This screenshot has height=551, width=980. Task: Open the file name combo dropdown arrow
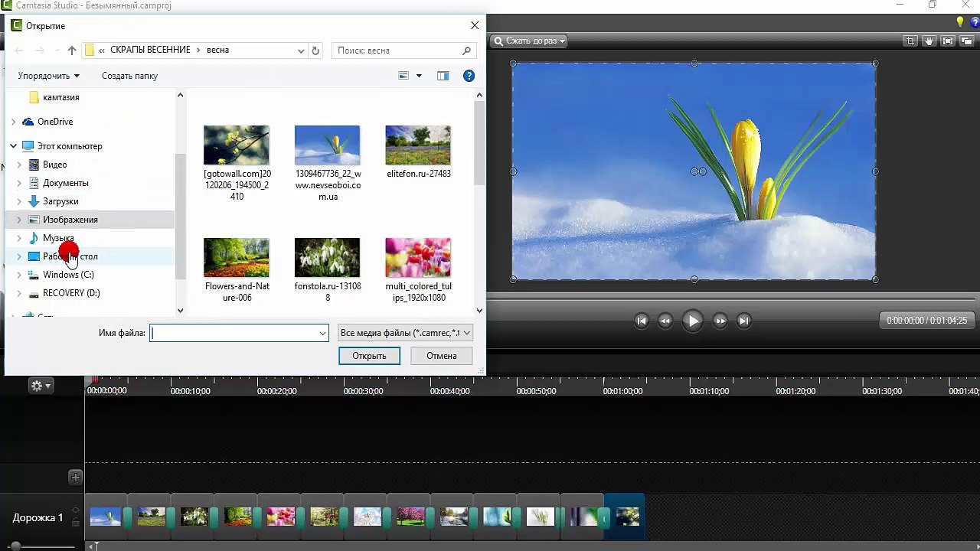click(323, 333)
